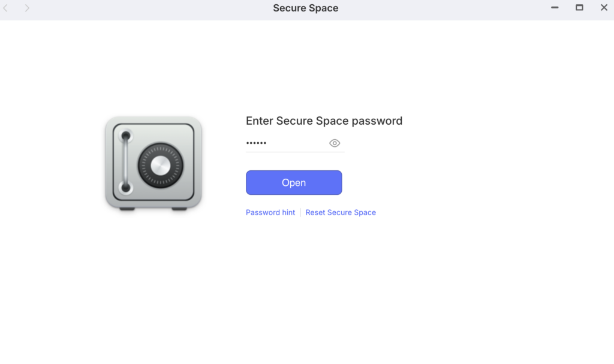Click the "Enter Secure Space password" heading
Screen dimensions: 614x364
tap(324, 121)
